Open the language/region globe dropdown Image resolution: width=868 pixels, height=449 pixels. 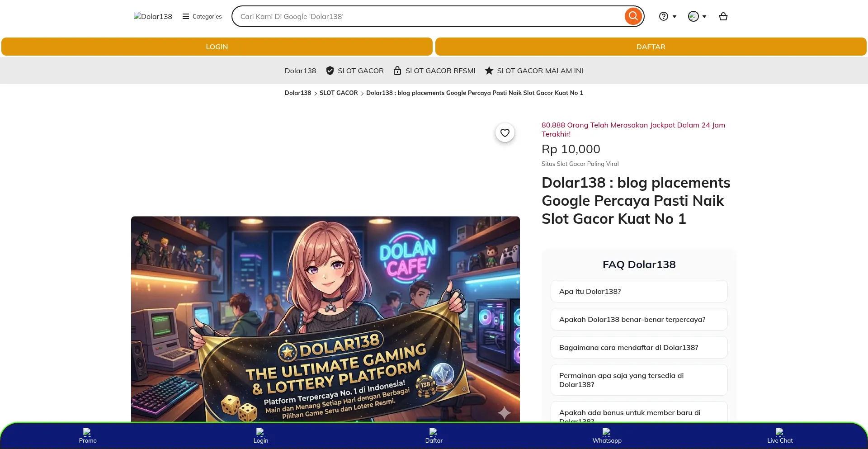click(697, 16)
